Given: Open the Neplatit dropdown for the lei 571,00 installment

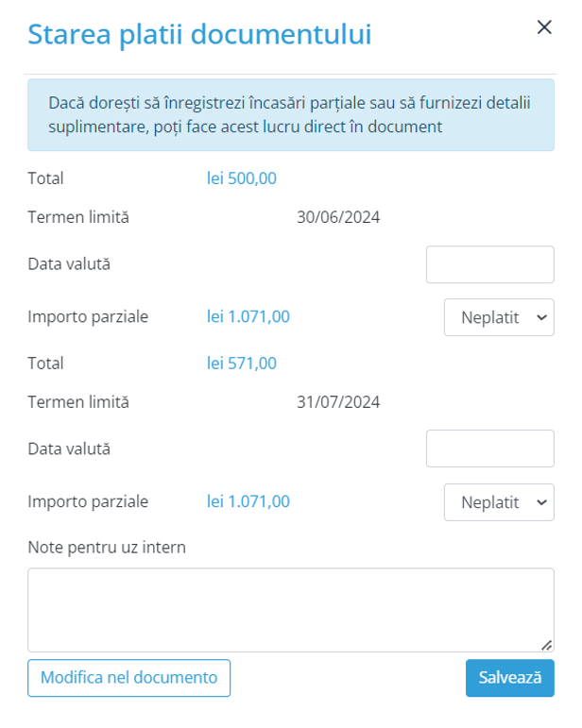Looking at the screenshot, I should tap(499, 502).
